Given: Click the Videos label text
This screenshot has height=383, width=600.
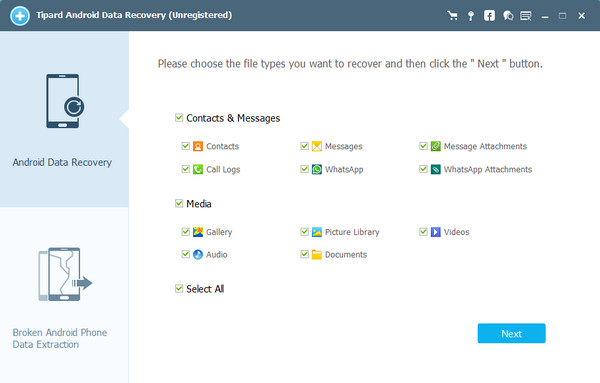Looking at the screenshot, I should coord(457,232).
